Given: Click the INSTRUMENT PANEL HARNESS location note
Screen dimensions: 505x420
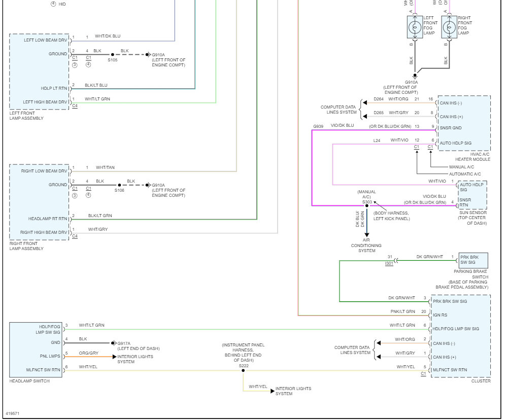Looking at the screenshot, I should pyautogui.click(x=243, y=353).
